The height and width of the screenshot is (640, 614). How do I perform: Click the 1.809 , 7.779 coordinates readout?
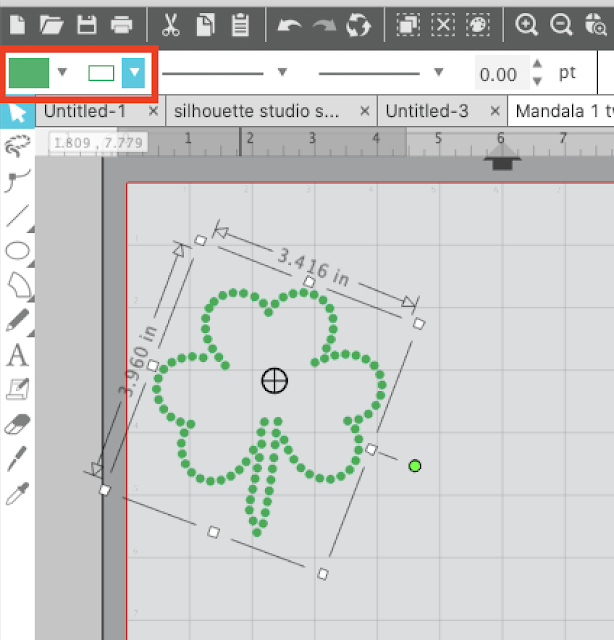tap(98, 142)
